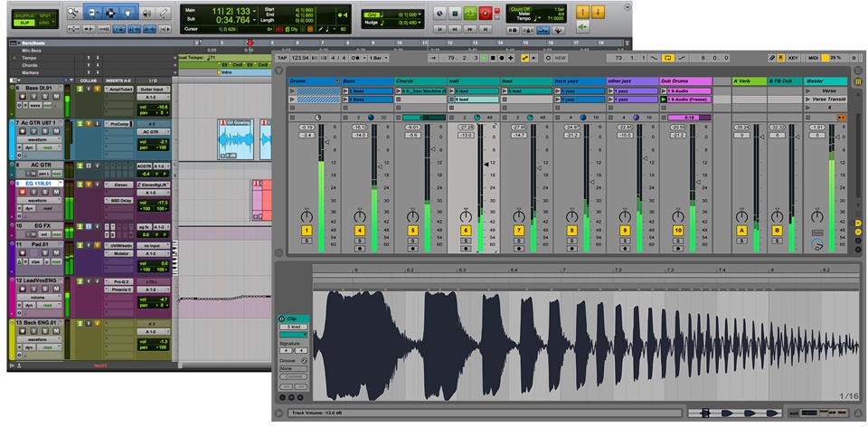Click the yellow up arrow button in Pro Tools
The image size is (868, 427).
click(x=581, y=12)
